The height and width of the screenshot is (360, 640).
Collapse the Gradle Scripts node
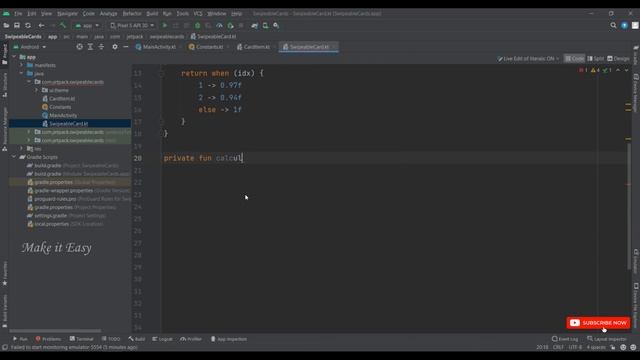point(14,157)
